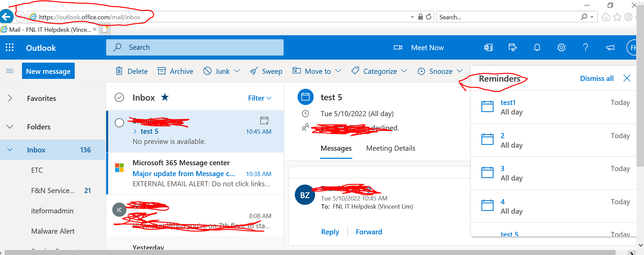Image resolution: width=644 pixels, height=255 pixels.
Task: Click the BZ sender avatar
Action: pos(305,195)
